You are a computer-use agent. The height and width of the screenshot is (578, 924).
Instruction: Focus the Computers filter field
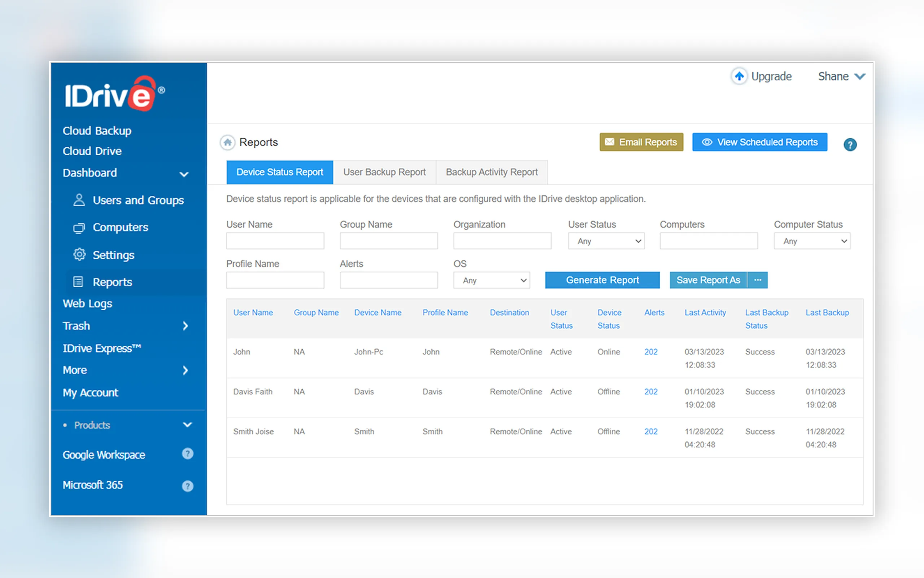[709, 241]
